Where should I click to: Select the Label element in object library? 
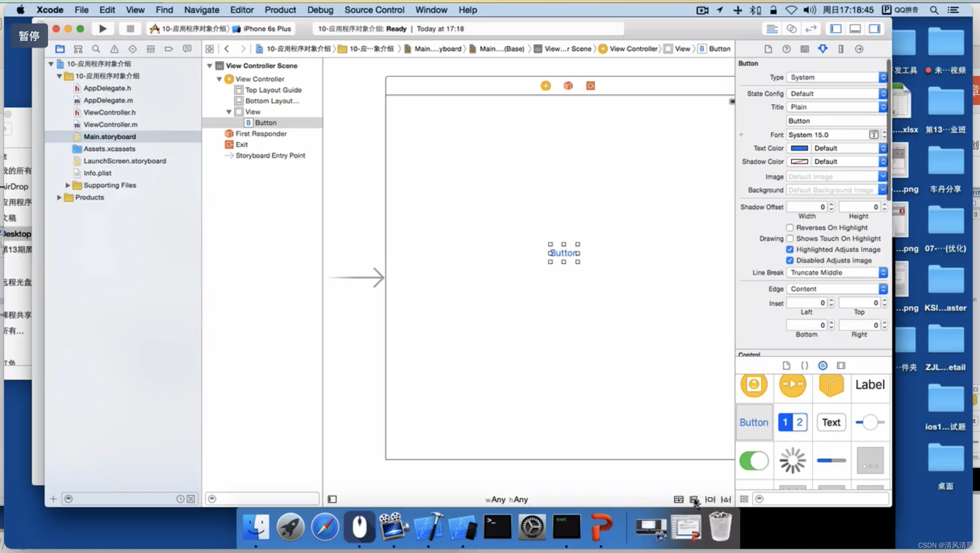tap(870, 384)
